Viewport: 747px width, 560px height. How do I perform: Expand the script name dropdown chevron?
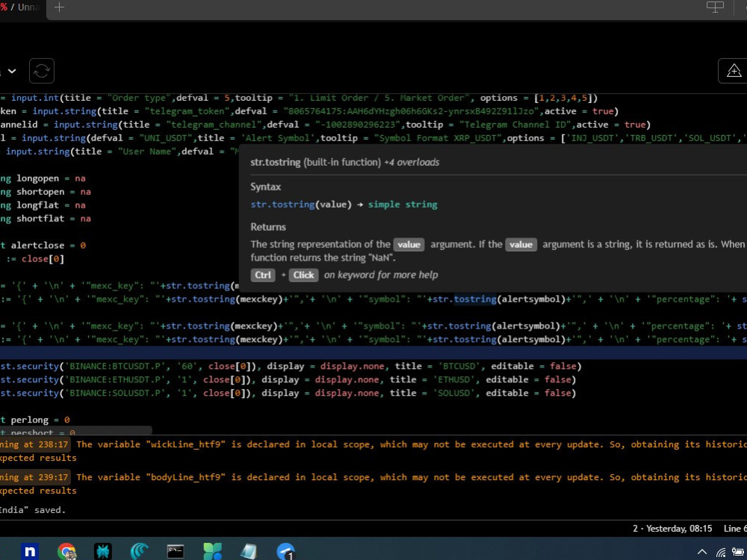(12, 71)
